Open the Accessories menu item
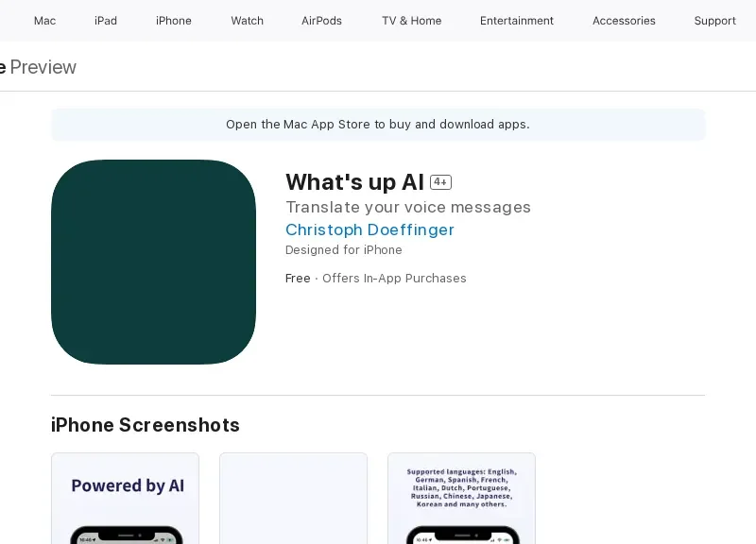 click(x=624, y=21)
